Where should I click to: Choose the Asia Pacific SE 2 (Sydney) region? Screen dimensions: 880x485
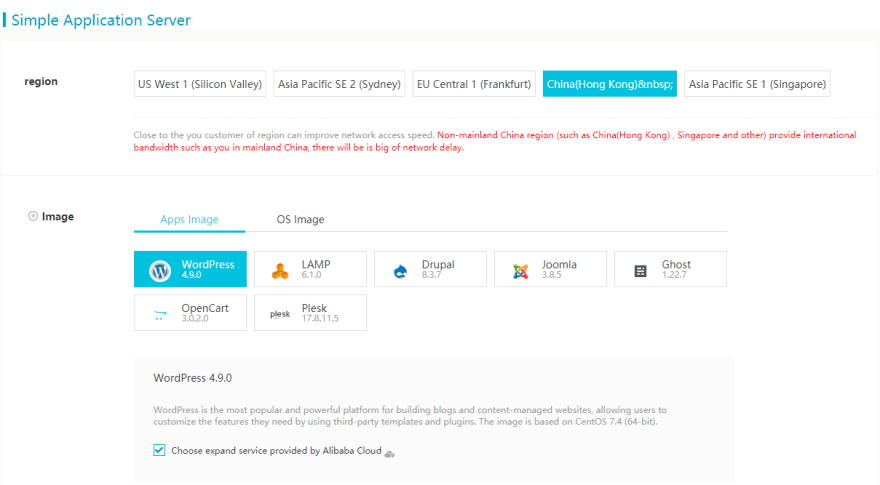(x=340, y=84)
